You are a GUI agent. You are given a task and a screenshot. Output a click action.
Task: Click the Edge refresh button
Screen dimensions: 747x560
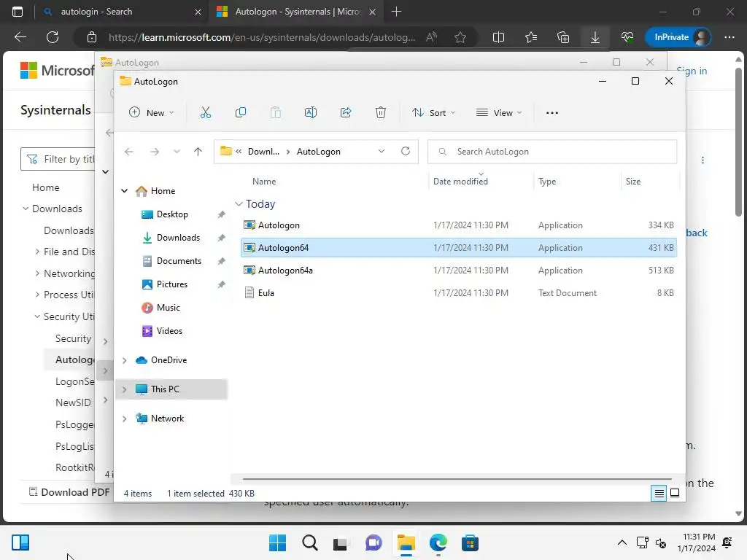click(x=53, y=37)
